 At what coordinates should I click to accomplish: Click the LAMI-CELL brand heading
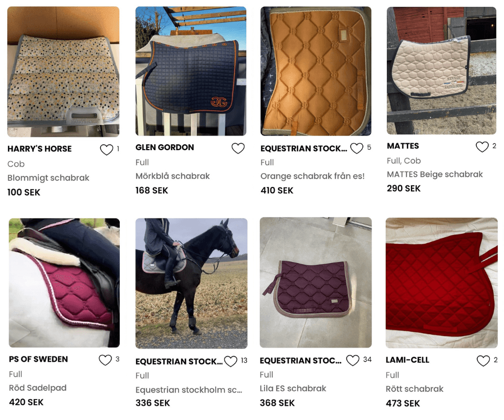coord(407,360)
